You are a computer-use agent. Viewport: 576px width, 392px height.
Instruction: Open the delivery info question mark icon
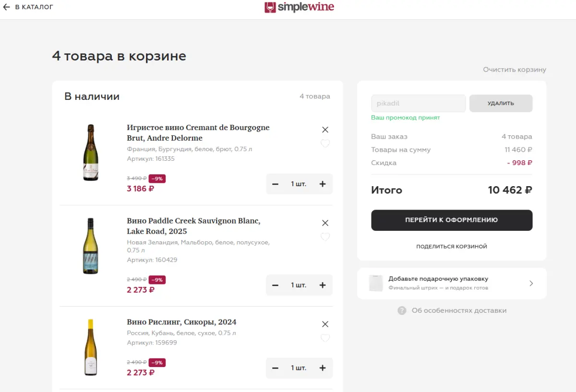pyautogui.click(x=402, y=310)
